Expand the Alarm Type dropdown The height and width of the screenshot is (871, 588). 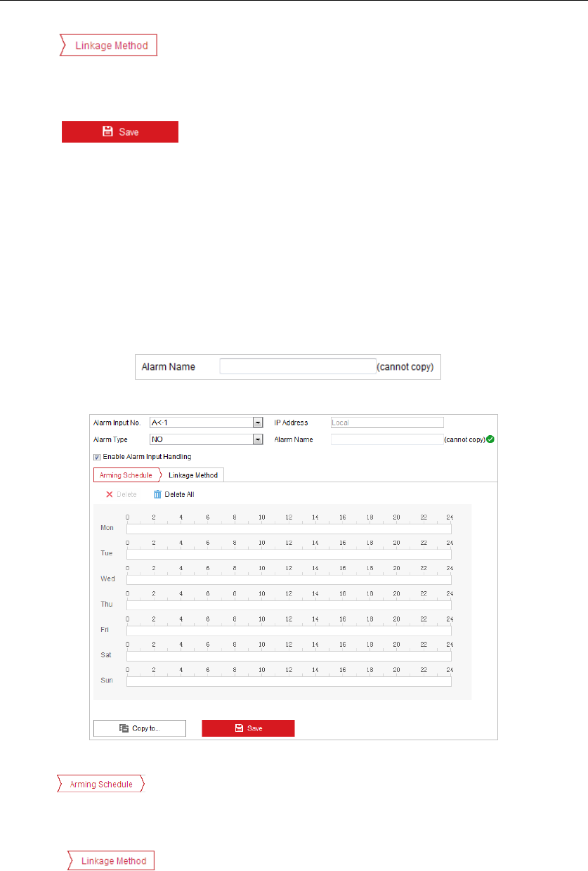(258, 439)
